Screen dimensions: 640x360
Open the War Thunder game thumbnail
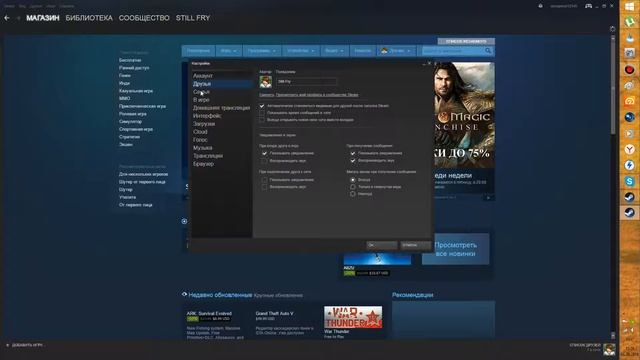[x=353, y=317]
